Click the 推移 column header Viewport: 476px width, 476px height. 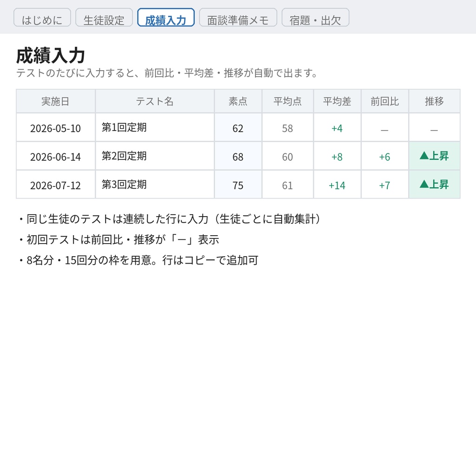point(435,101)
